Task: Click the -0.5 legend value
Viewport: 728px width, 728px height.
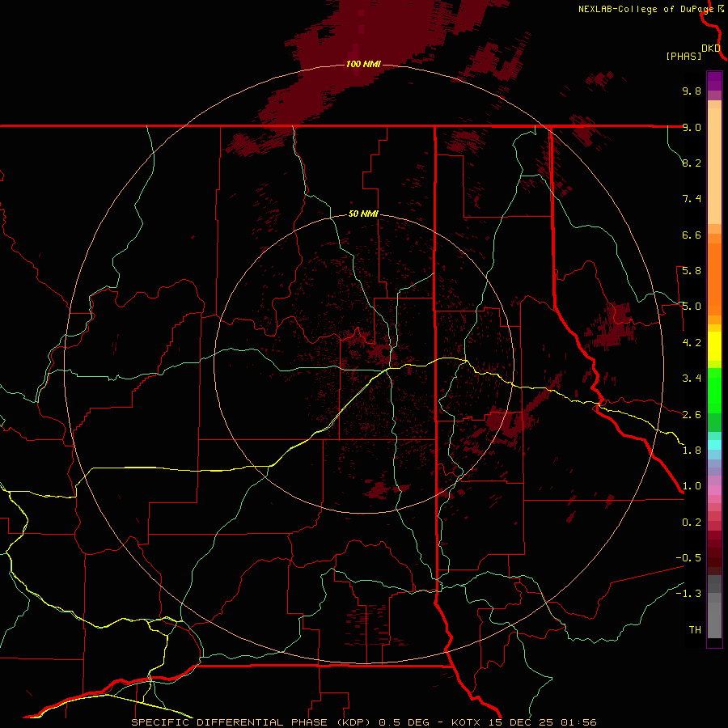Action: coord(688,558)
